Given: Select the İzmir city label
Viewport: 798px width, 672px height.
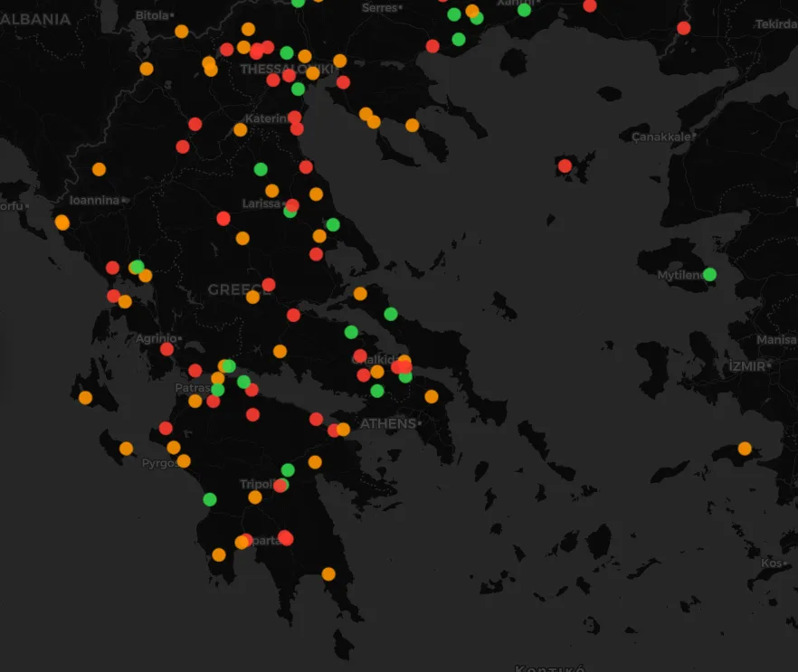Looking at the screenshot, I should pyautogui.click(x=747, y=366).
